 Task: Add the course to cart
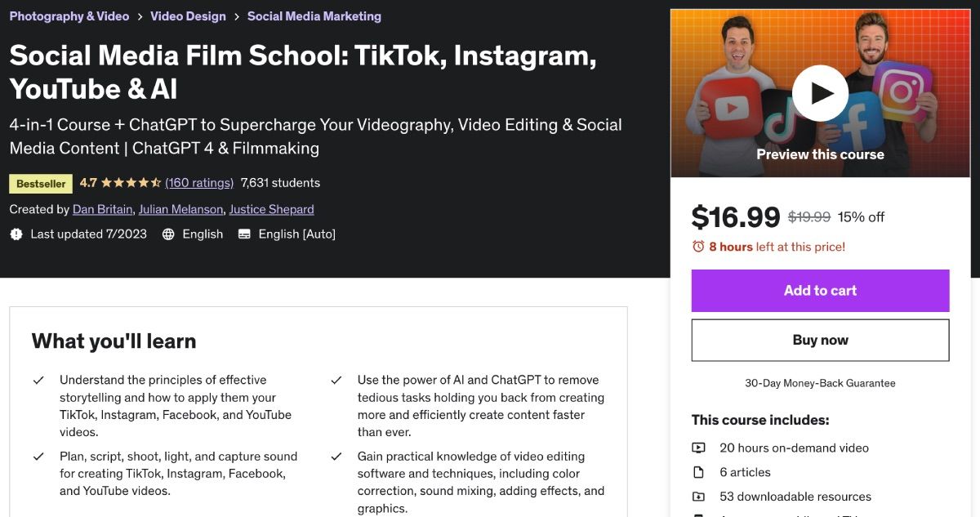[820, 290]
